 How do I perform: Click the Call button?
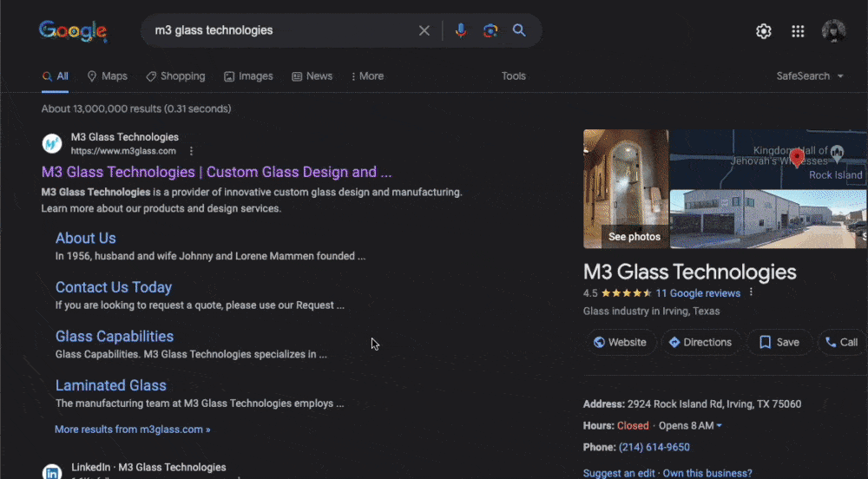click(842, 343)
